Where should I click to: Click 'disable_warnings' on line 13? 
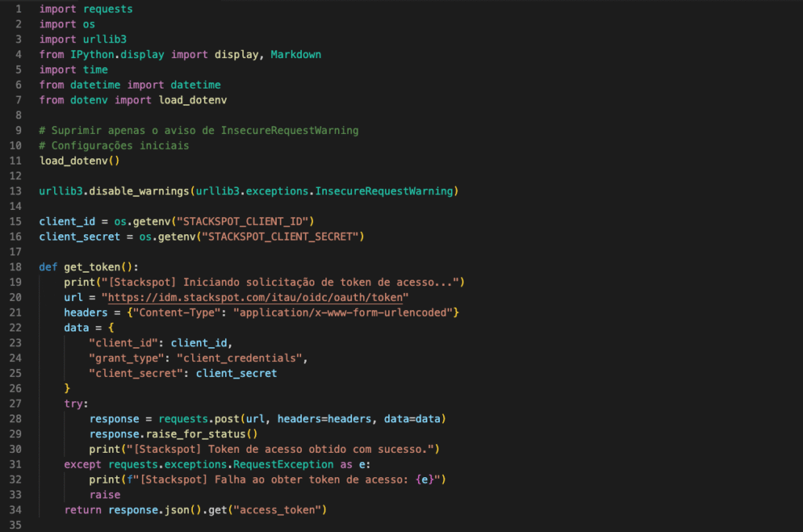point(139,191)
